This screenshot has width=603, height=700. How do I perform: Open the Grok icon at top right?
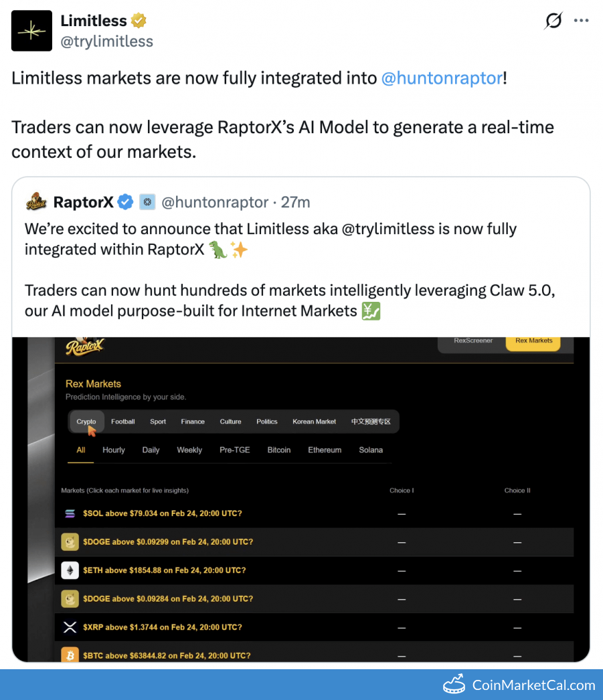pos(553,21)
